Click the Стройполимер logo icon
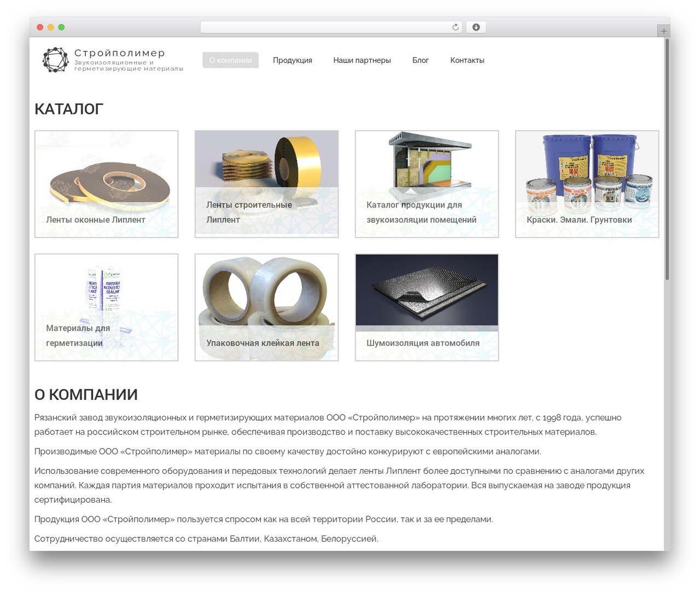Viewport: 700px width, 593px height. point(55,60)
